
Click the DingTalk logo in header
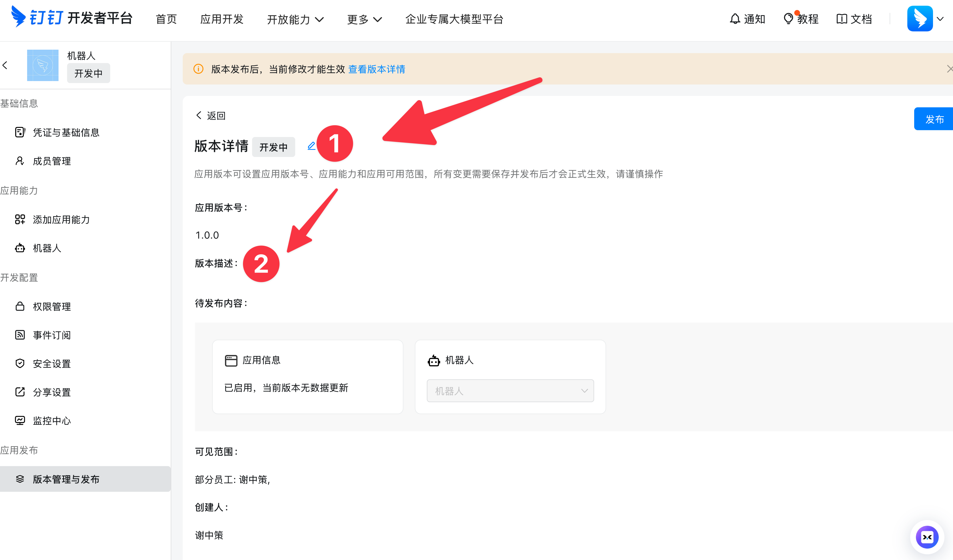pyautogui.click(x=18, y=17)
